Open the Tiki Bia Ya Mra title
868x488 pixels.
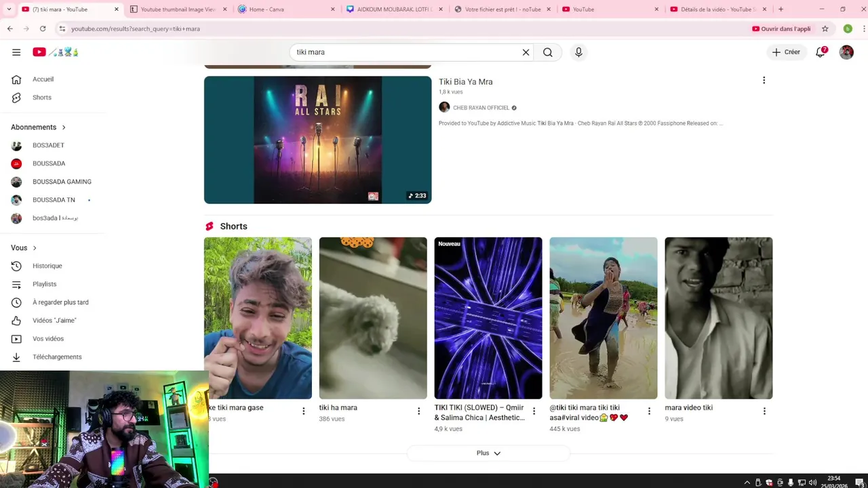pos(465,82)
